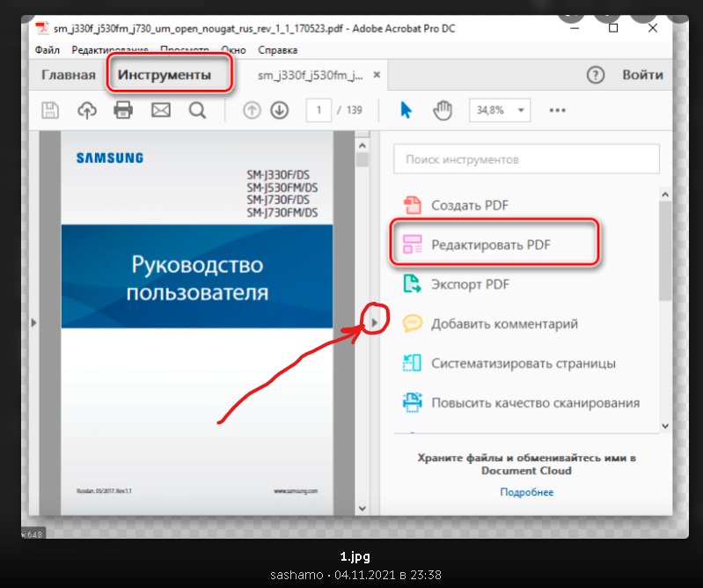Image resolution: width=703 pixels, height=588 pixels.
Task: Select the Создать PDF tool label
Action: tap(470, 205)
